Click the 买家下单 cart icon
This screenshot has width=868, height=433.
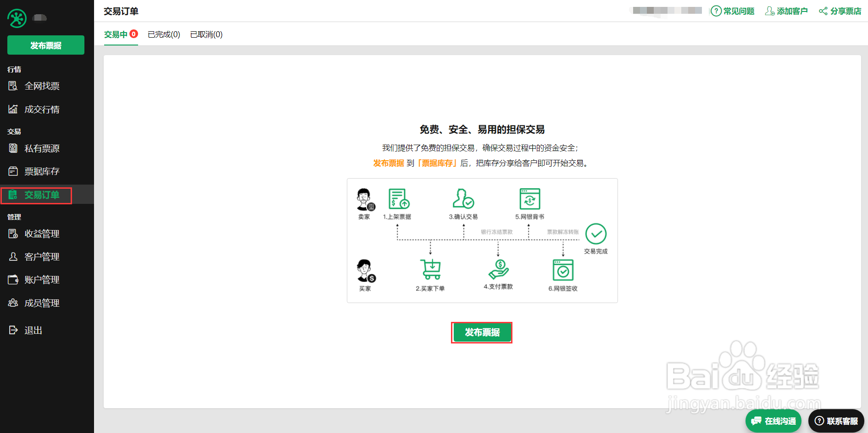pyautogui.click(x=430, y=269)
